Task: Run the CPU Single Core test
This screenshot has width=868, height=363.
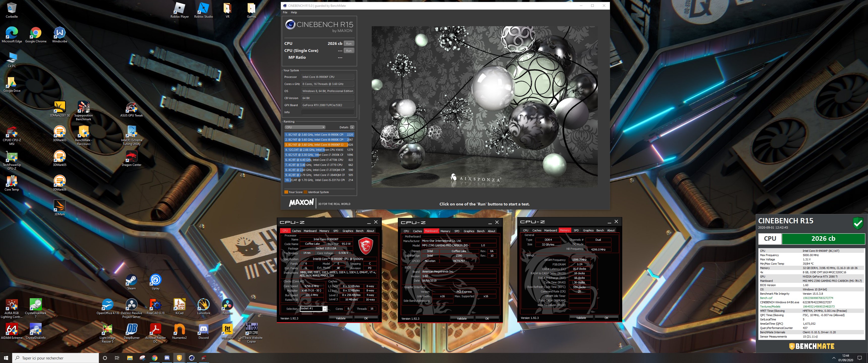Action: [349, 50]
